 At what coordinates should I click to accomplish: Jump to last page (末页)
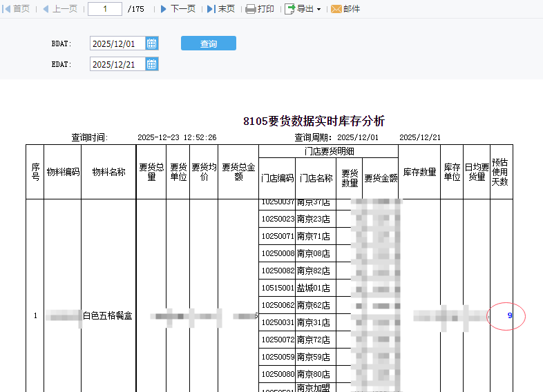(221, 9)
